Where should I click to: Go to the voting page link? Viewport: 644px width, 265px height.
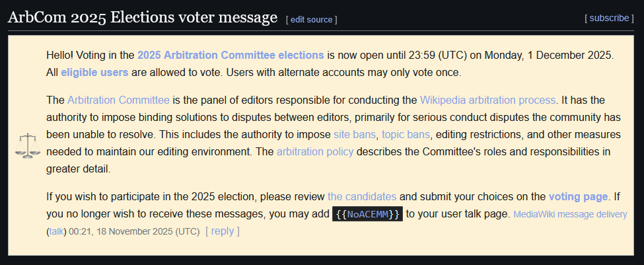point(578,196)
